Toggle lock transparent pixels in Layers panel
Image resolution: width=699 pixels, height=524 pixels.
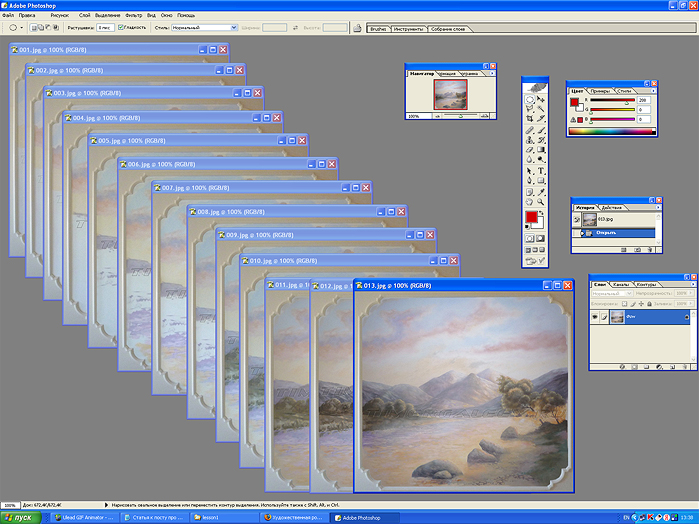pyautogui.click(x=625, y=304)
